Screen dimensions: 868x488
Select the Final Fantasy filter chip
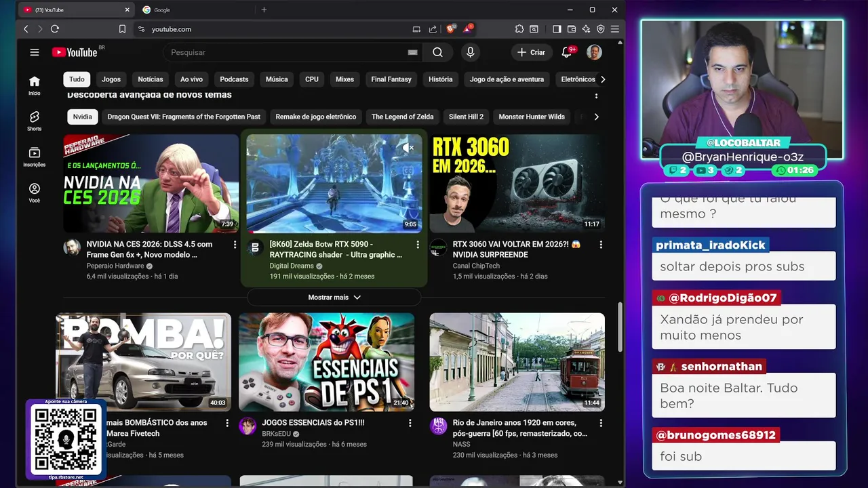[x=391, y=79]
